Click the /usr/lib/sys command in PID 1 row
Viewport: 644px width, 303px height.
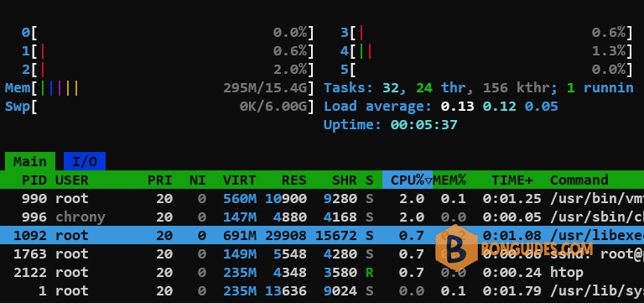tap(597, 290)
